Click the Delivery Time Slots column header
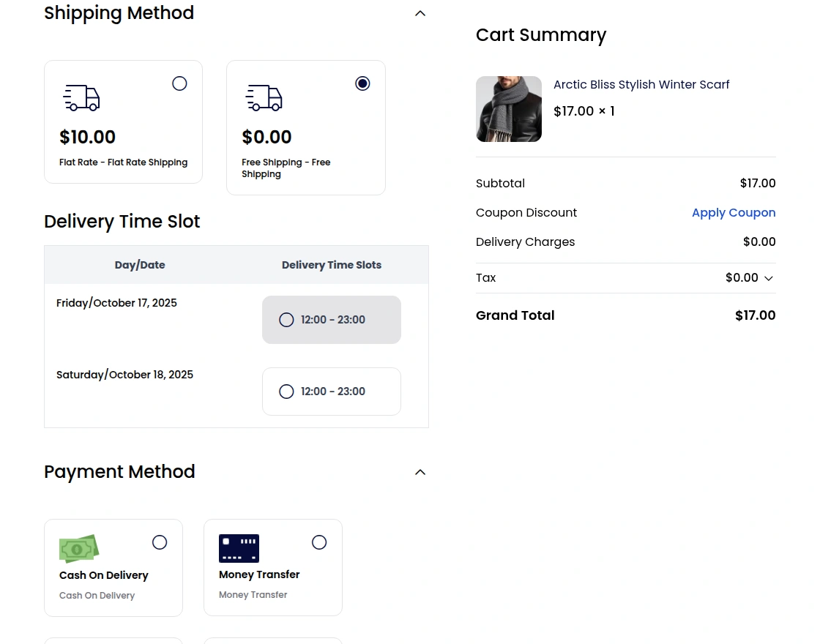Viewport: 820px width, 644px height. tap(332, 265)
